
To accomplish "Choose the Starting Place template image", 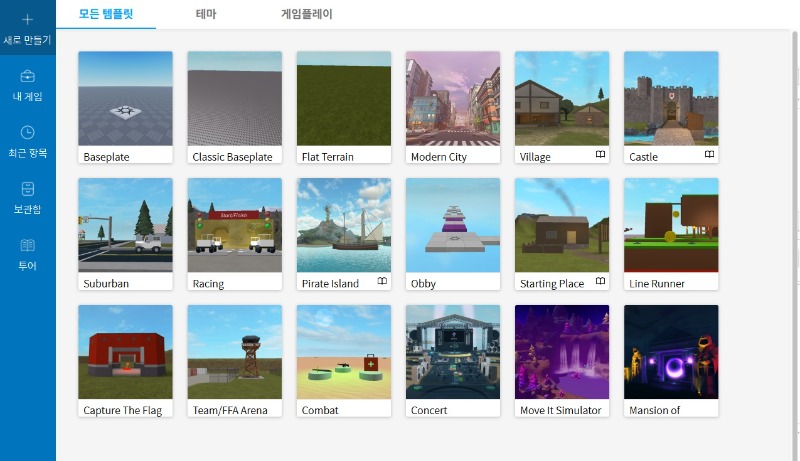I will (562, 225).
